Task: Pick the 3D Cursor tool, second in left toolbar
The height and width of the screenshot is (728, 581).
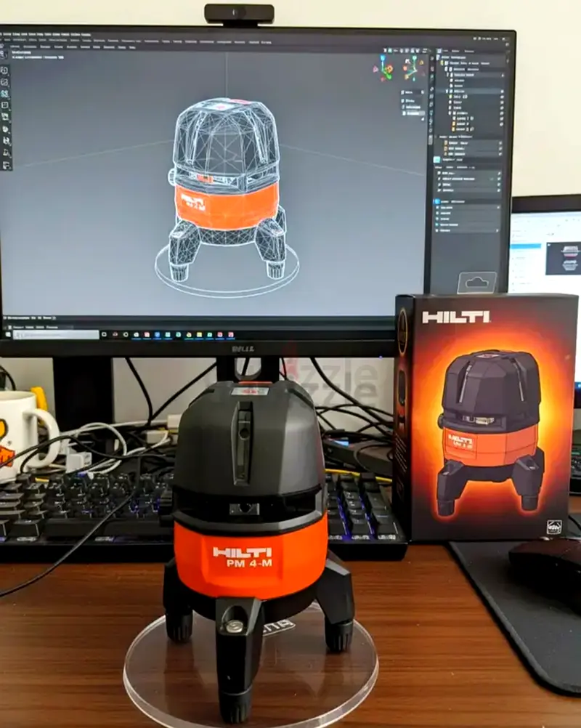Action: tap(4, 83)
